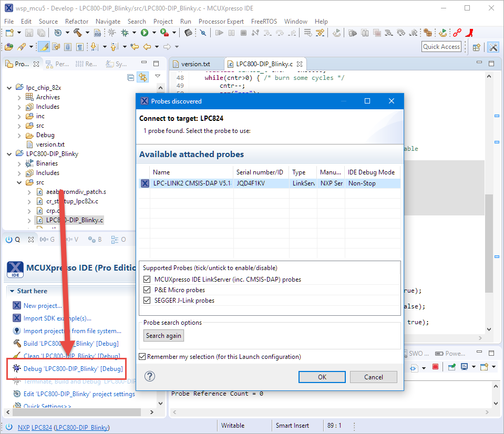
Task: Click the Search again button
Action: (x=163, y=336)
